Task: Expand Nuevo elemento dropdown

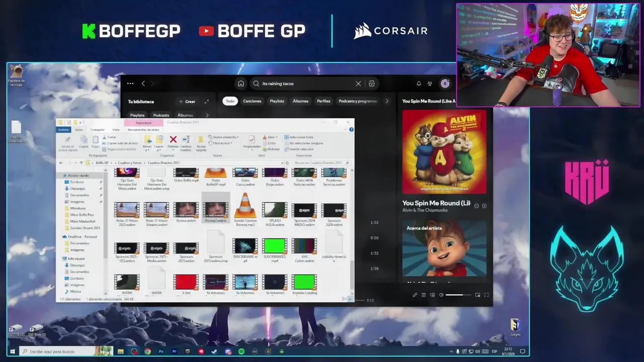Action: [x=224, y=137]
